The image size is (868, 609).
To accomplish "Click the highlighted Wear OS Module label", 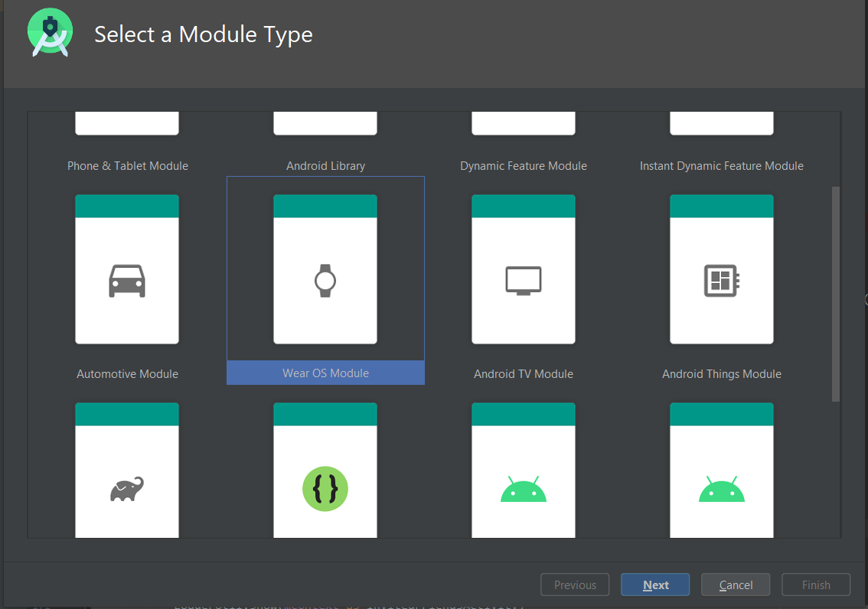I will coord(325,373).
